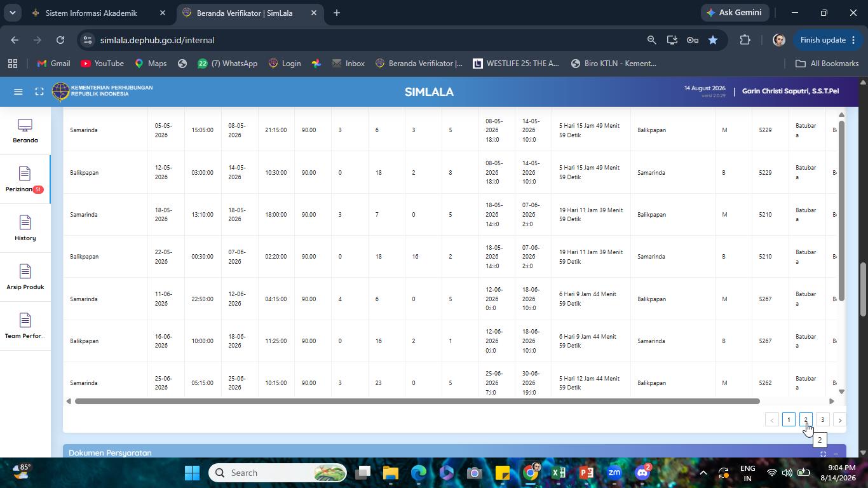This screenshot has width=868, height=488.
Task: Expand Dokumen Persyaratan panel to fullscreen
Action: (x=823, y=454)
